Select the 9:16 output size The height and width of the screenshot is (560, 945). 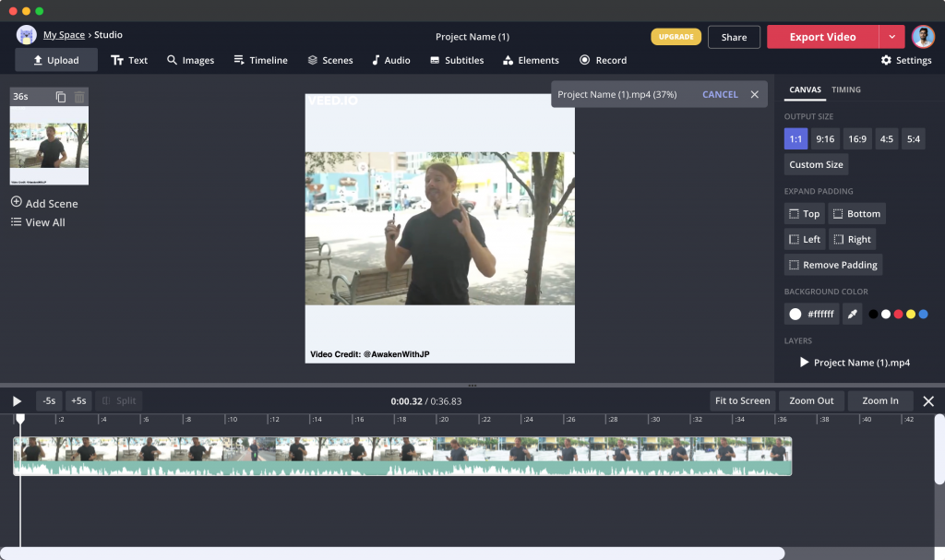(x=825, y=139)
